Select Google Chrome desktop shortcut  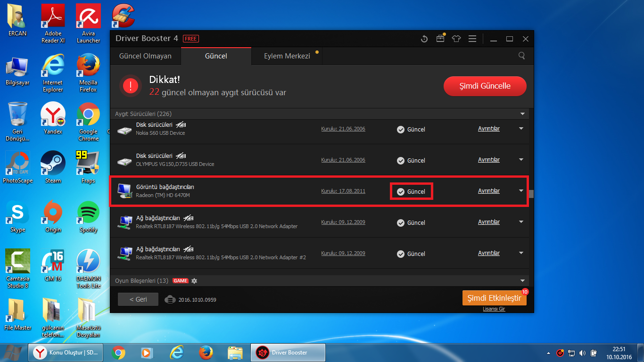coord(88,122)
